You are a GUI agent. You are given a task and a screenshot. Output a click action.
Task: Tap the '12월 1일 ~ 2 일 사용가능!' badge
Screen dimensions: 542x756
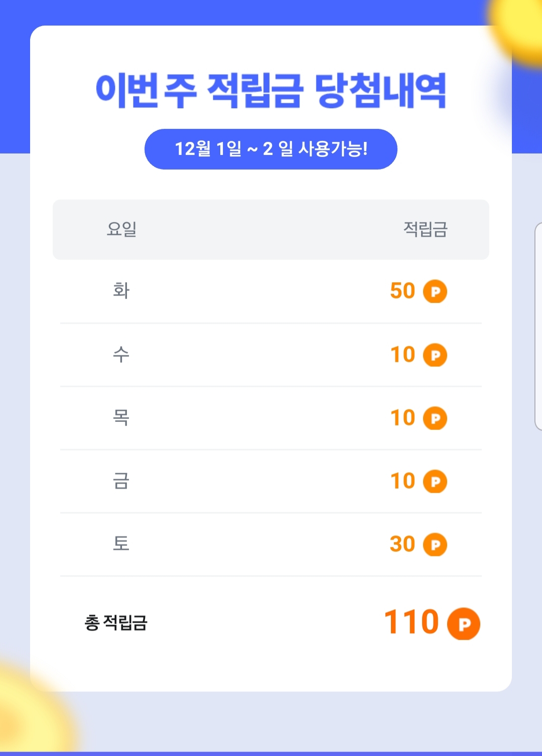pyautogui.click(x=271, y=149)
